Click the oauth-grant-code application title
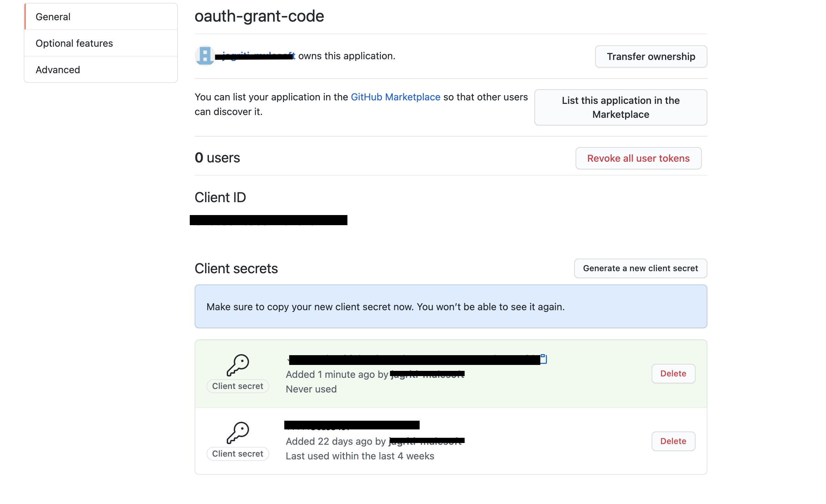Viewport: 826px width, 504px height. (x=259, y=16)
